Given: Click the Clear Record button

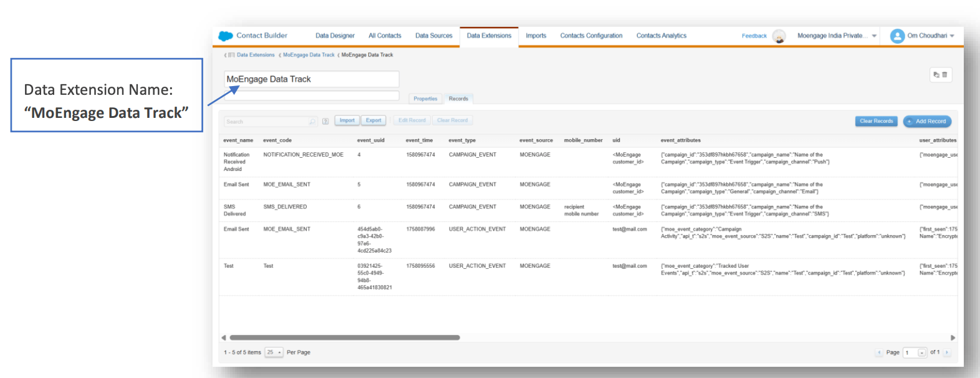Looking at the screenshot, I should [x=452, y=120].
